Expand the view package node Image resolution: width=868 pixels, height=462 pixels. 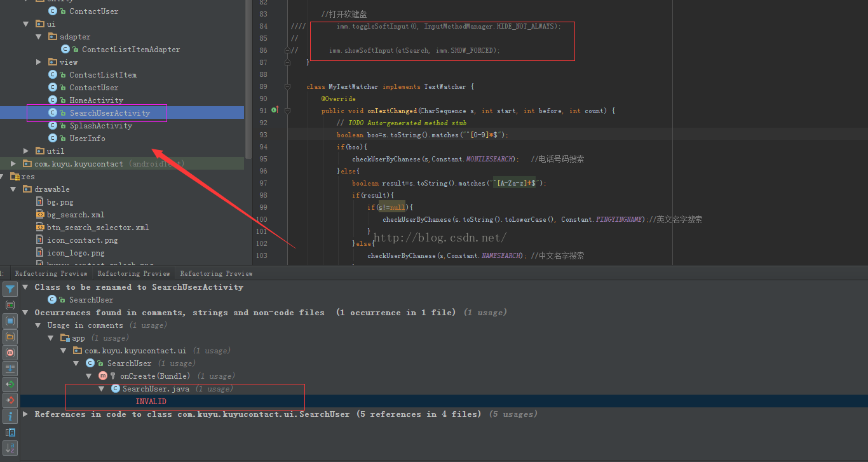pyautogui.click(x=39, y=62)
